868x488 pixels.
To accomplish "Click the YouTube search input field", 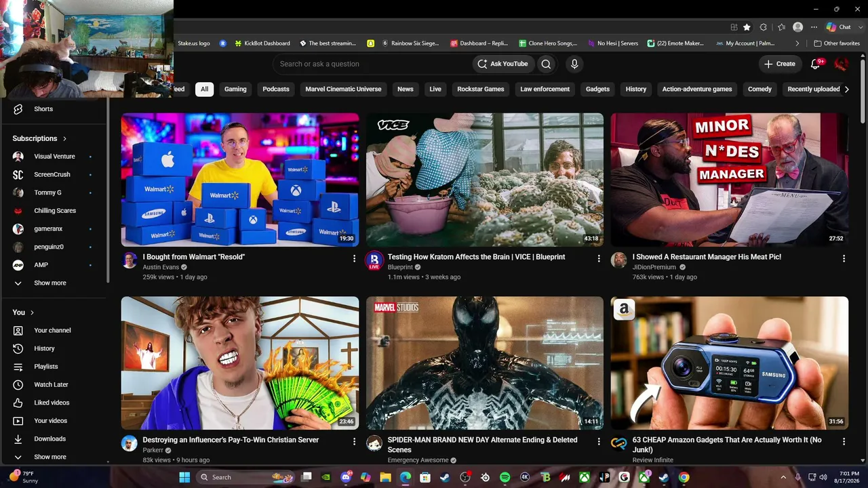I will pos(373,64).
